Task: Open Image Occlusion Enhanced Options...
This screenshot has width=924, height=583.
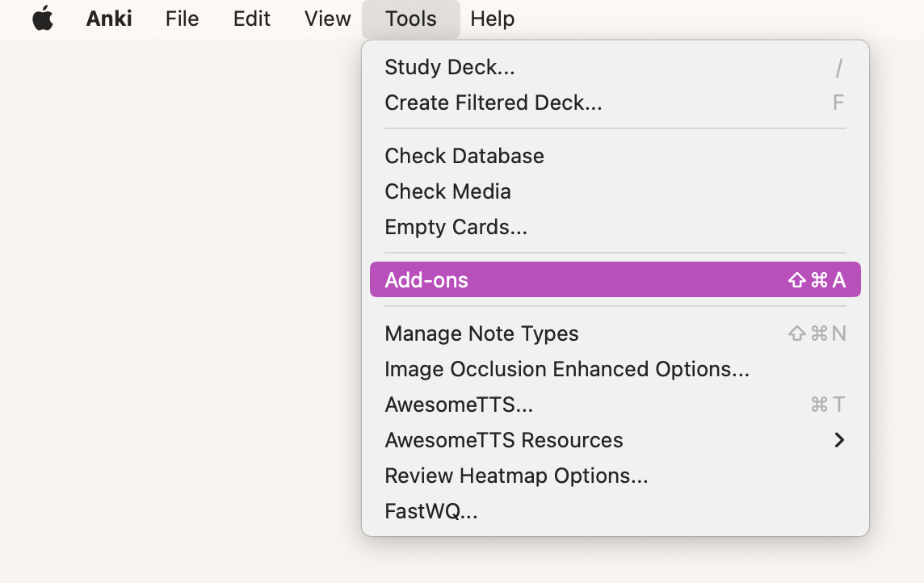Action: (x=615, y=369)
